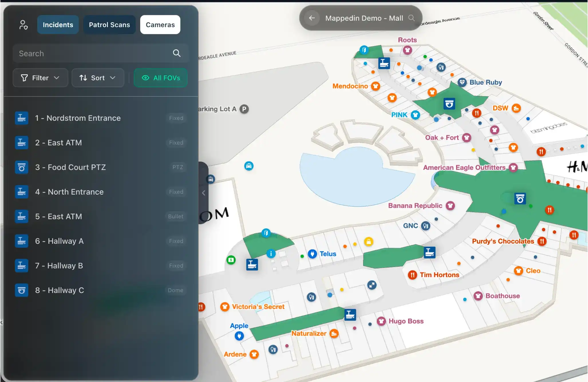This screenshot has height=382, width=588.
Task: Click the bloomingdales store label
Action: [x=548, y=128]
